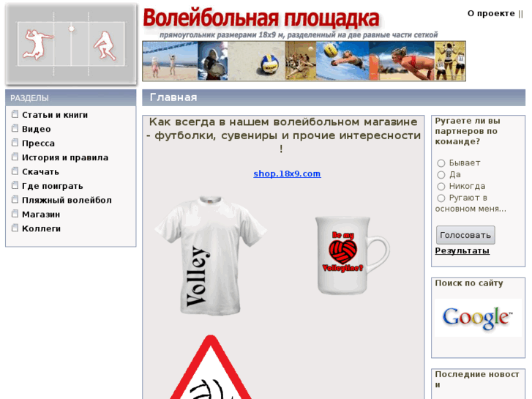Click the page icon beside История и правила

click(x=15, y=157)
